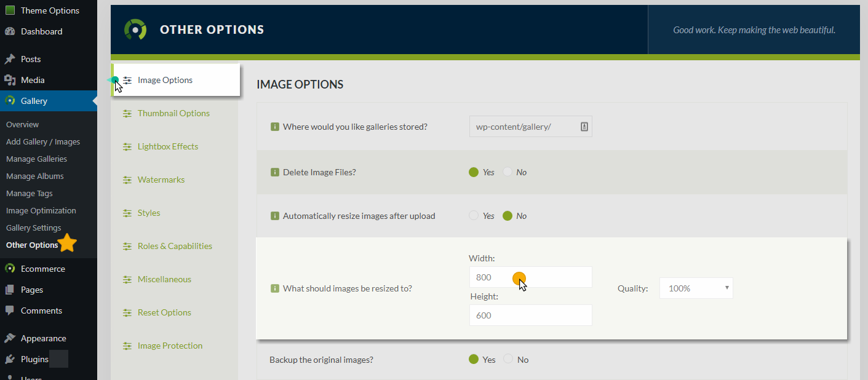Viewport: 868px width, 380px height.
Task: Click sliders icon beside Watermarks
Action: [127, 180]
